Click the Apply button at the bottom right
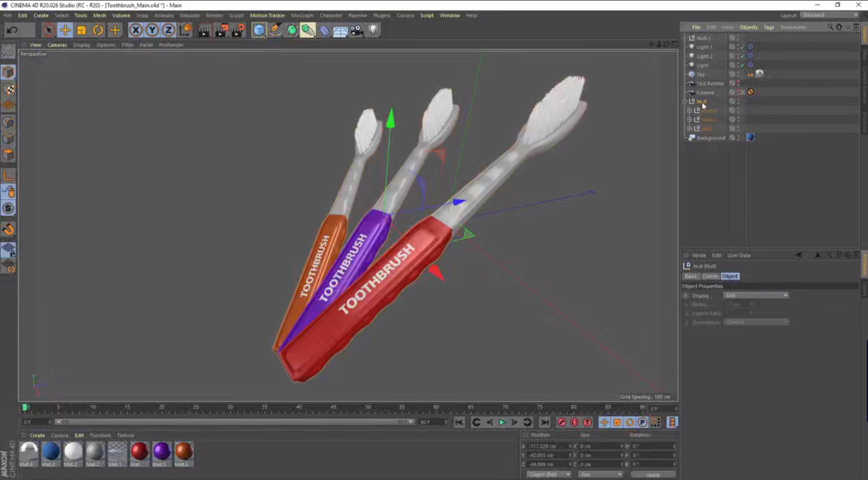The image size is (868, 480). [653, 474]
